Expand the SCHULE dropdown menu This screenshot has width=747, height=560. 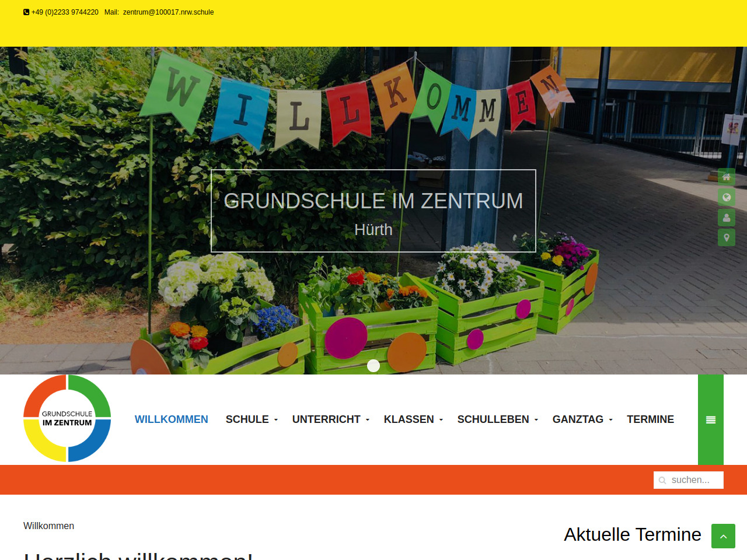pyautogui.click(x=252, y=419)
